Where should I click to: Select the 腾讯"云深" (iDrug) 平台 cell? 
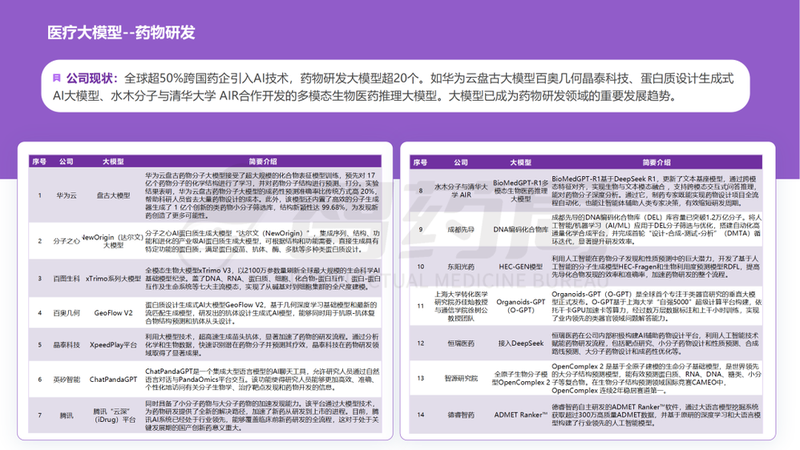pyautogui.click(x=114, y=415)
